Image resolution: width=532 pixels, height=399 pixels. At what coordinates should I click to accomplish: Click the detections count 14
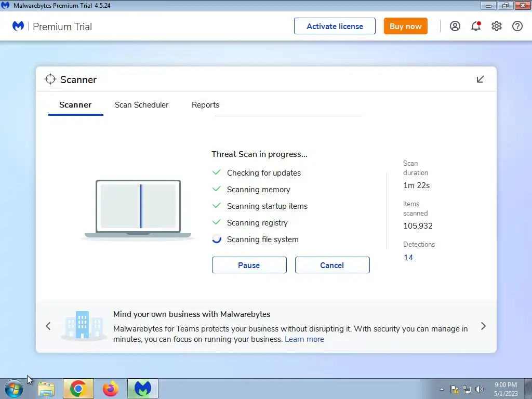tap(408, 258)
